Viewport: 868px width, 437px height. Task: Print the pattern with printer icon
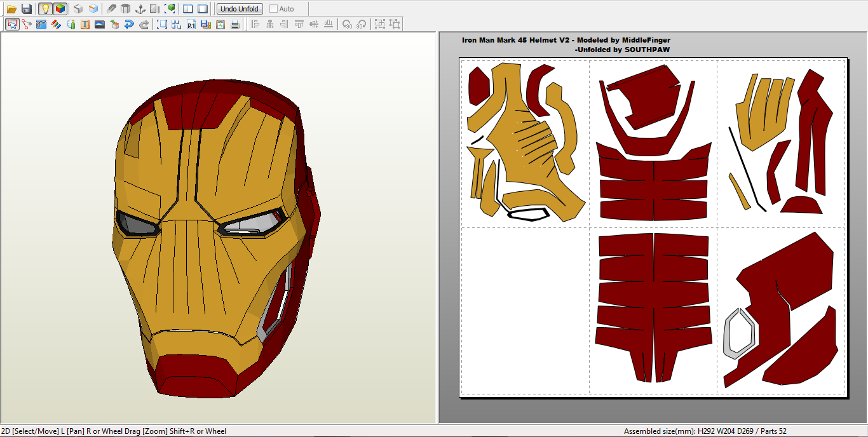[235, 24]
